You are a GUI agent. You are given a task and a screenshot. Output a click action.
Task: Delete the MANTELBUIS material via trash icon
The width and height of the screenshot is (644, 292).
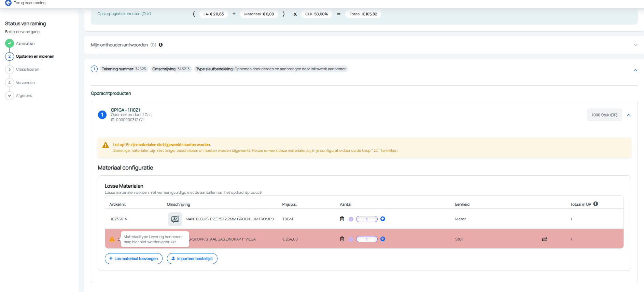342,219
